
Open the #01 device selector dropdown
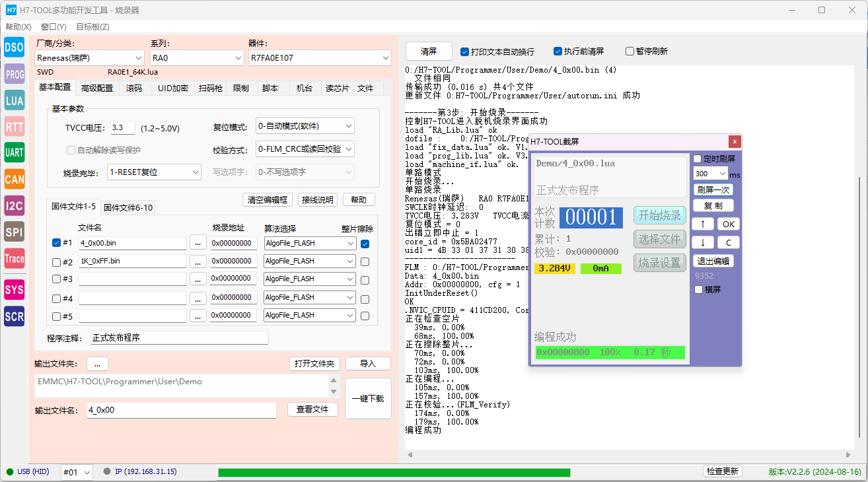click(77, 472)
